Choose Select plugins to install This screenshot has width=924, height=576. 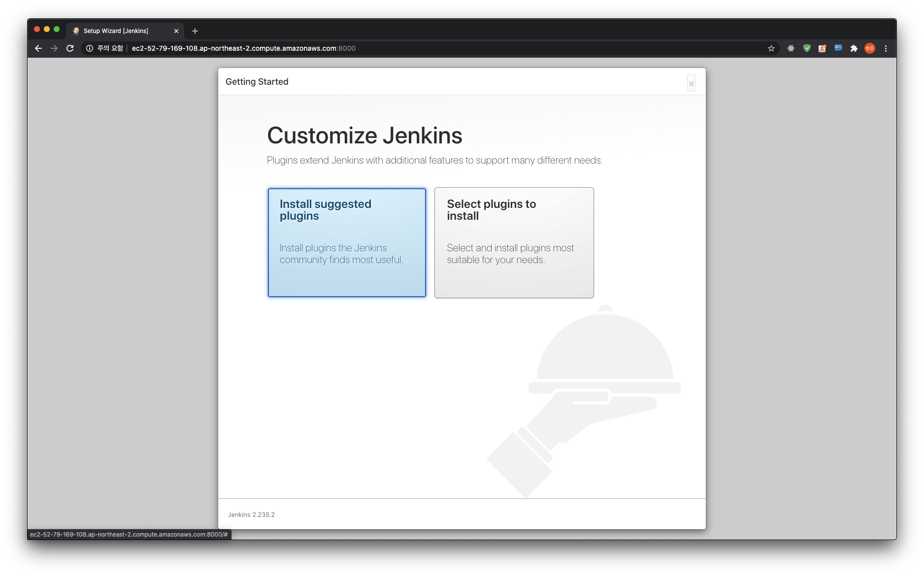pos(514,242)
